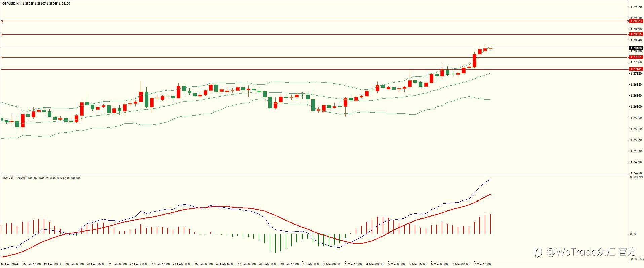Click the 16 Feb 2024 time label

(x=9, y=264)
